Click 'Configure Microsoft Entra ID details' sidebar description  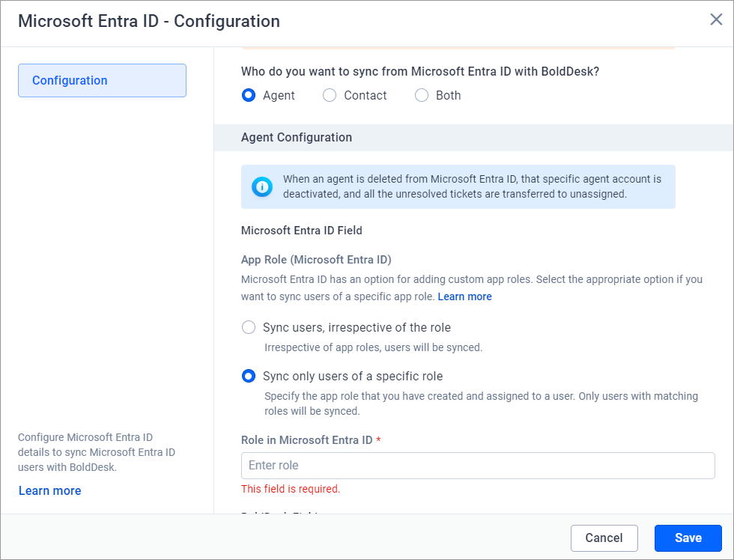tap(97, 452)
